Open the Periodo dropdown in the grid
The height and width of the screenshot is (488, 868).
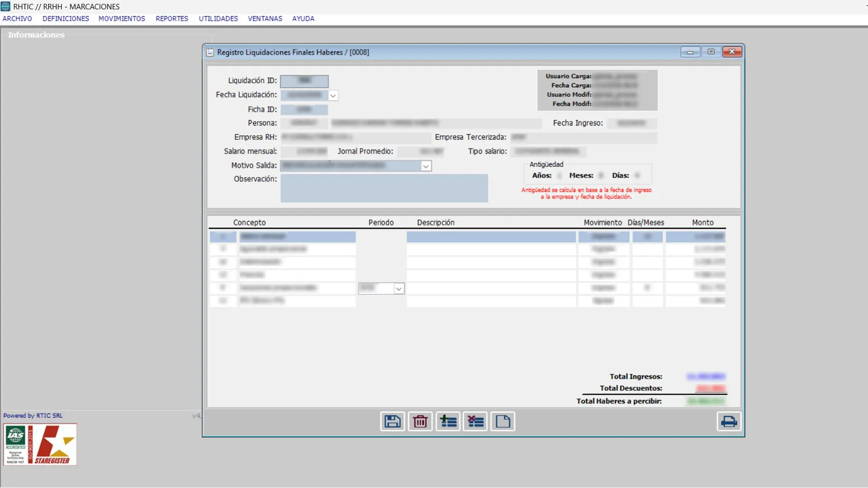(x=399, y=288)
